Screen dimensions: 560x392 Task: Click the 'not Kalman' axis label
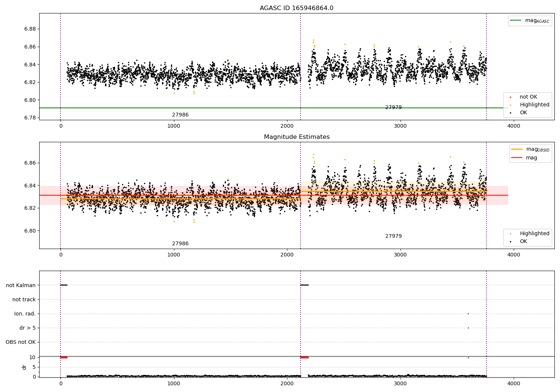pos(21,286)
